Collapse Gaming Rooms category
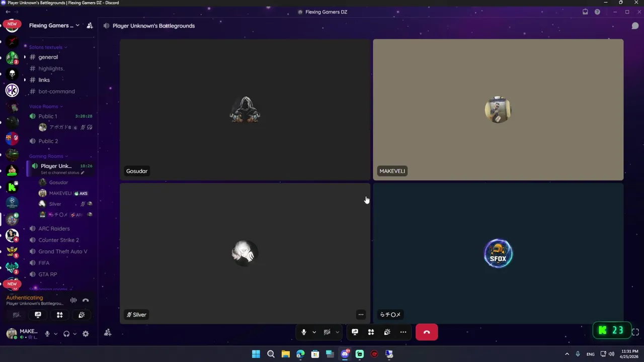644x362 pixels. tap(48, 156)
